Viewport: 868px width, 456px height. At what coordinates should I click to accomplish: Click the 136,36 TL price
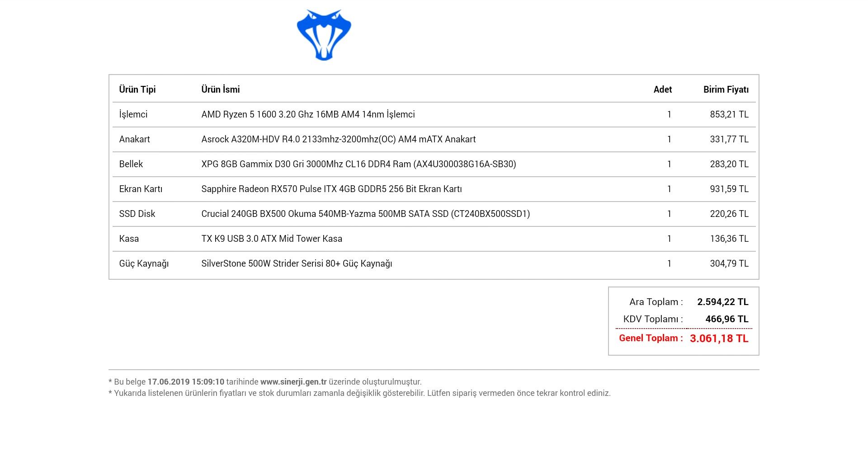[x=729, y=239]
